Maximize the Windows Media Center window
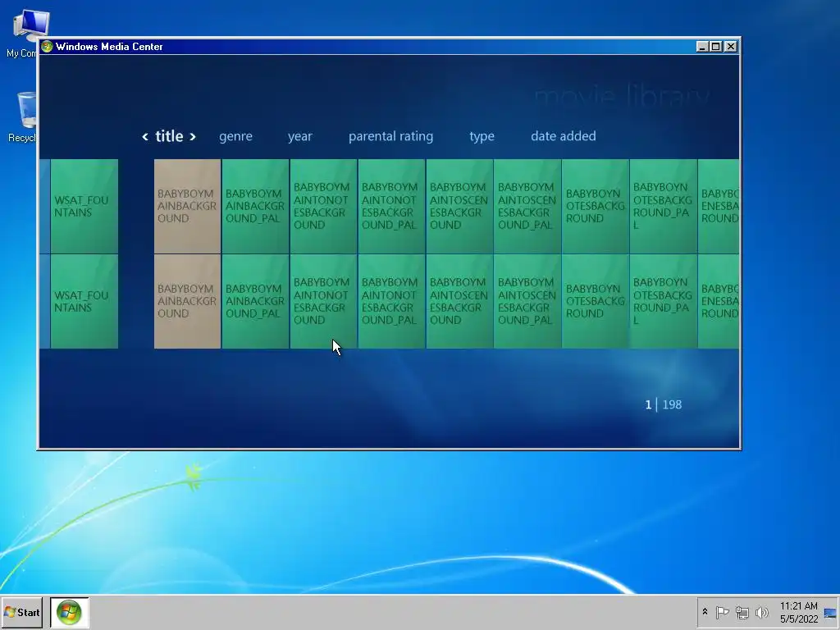 715,47
